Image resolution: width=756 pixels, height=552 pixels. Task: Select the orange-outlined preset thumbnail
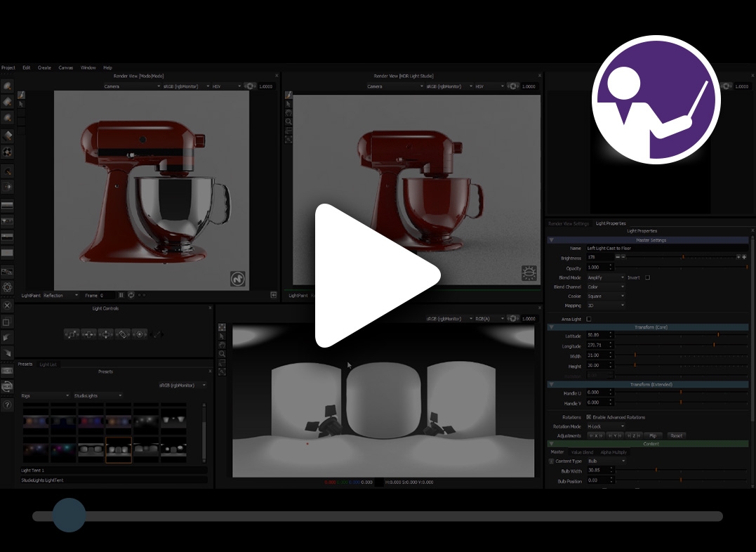(x=118, y=449)
